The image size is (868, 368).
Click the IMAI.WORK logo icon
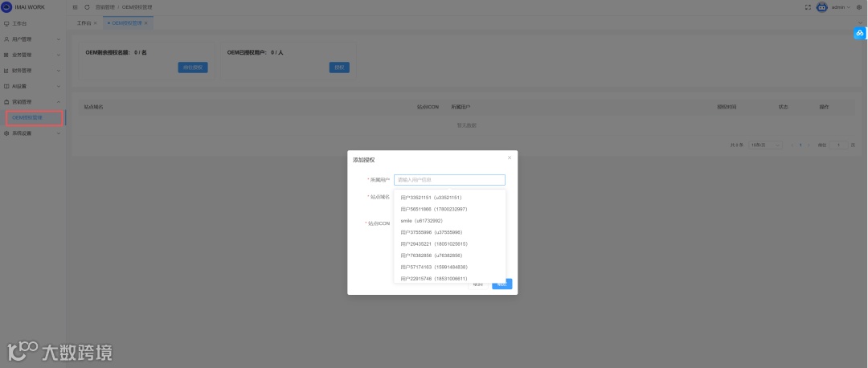click(x=6, y=7)
